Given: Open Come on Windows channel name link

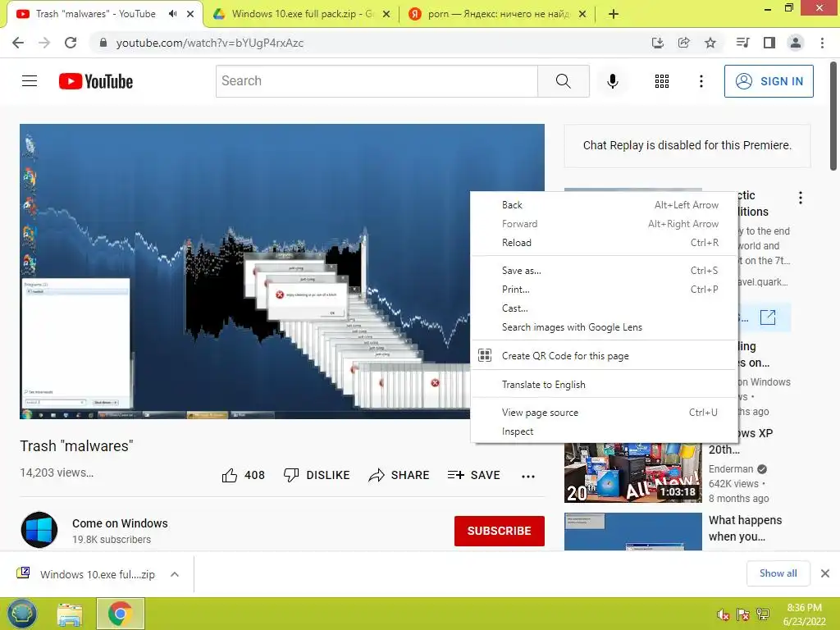Looking at the screenshot, I should [x=120, y=523].
